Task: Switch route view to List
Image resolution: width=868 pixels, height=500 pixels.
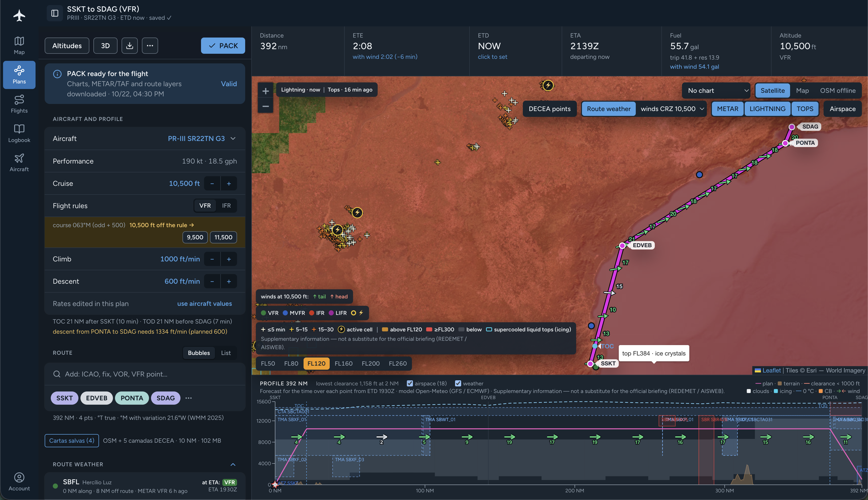Action: click(226, 353)
